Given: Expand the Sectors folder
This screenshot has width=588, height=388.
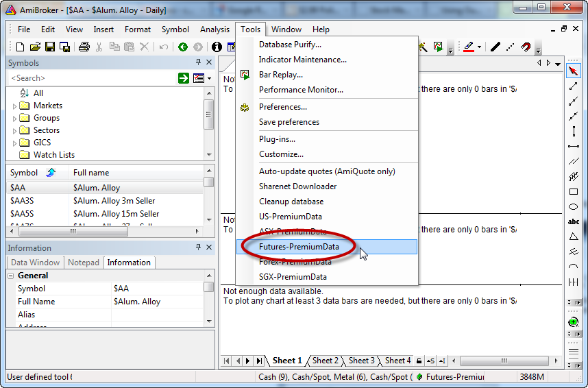Looking at the screenshot, I should click(x=14, y=131).
